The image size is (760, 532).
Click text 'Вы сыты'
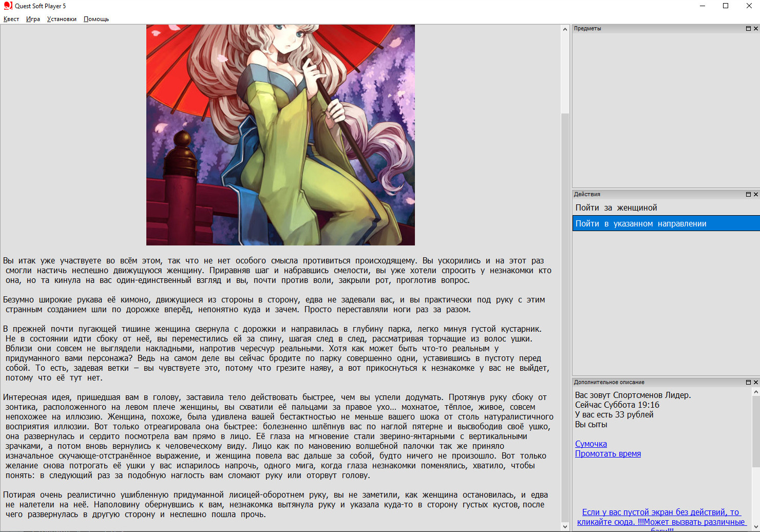coord(591,424)
